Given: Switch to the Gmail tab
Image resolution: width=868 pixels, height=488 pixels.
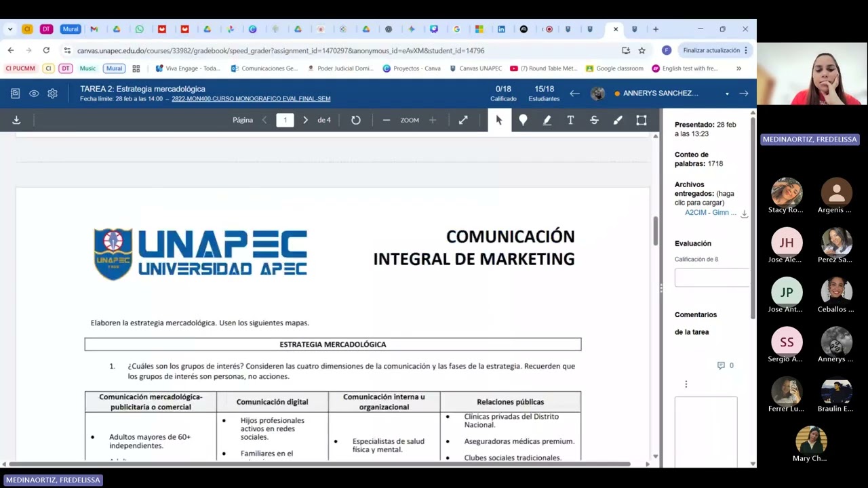Looking at the screenshot, I should [94, 29].
